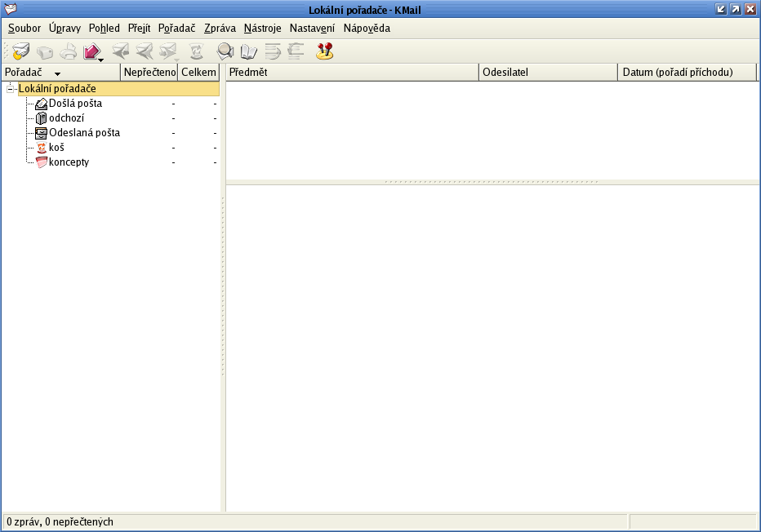Maximize the KMail window

coord(736,9)
